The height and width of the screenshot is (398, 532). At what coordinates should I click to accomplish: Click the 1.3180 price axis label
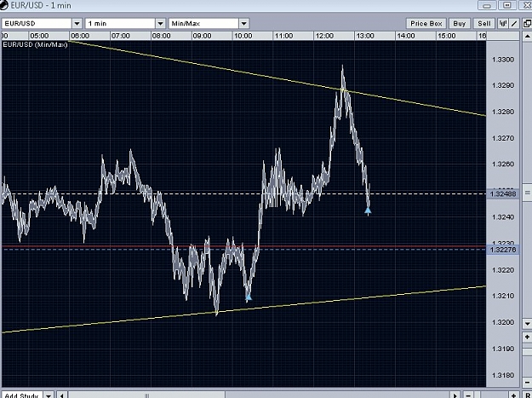point(503,375)
